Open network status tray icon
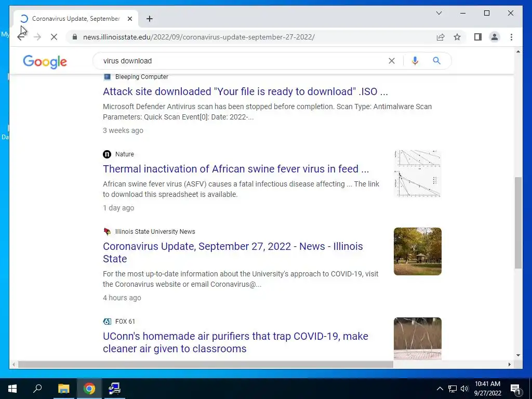Image resolution: width=532 pixels, height=399 pixels. (x=453, y=389)
